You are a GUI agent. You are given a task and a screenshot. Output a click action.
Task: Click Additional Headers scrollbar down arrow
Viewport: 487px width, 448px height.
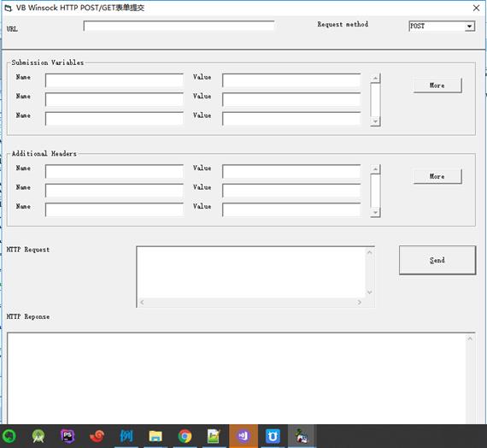coord(375,212)
